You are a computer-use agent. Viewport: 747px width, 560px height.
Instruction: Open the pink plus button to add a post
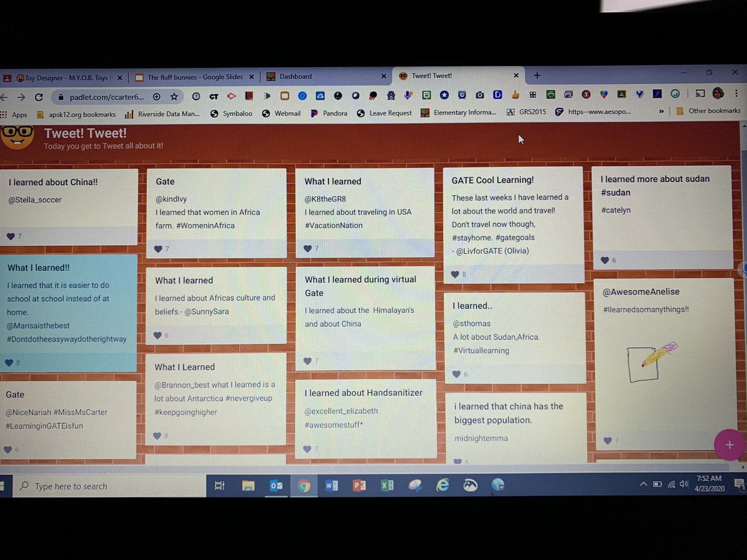click(x=729, y=445)
